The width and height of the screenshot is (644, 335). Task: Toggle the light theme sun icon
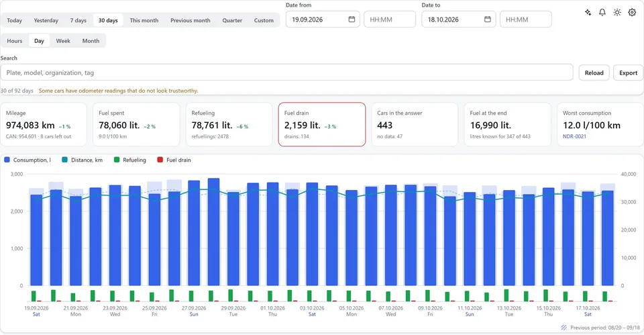(x=617, y=12)
